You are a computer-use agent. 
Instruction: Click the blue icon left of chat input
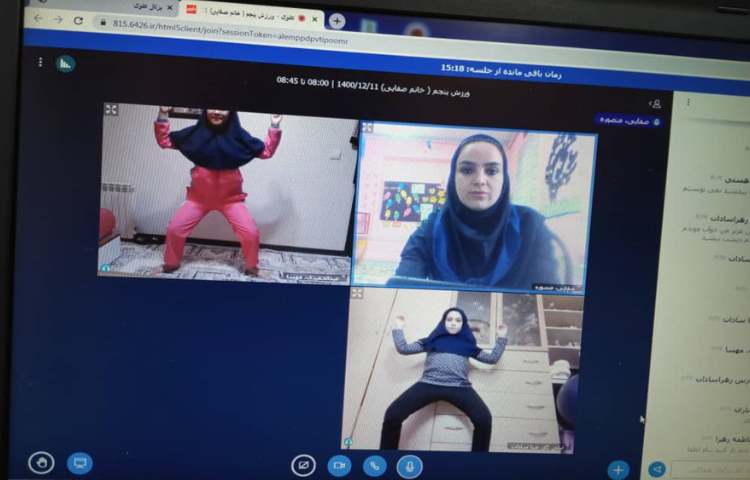coord(657,469)
